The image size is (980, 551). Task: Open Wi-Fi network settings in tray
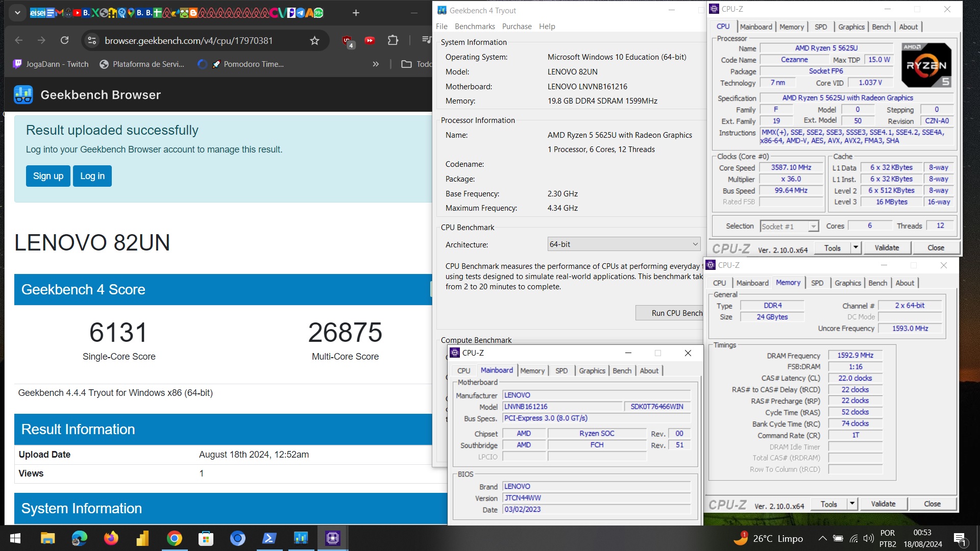pos(853,538)
